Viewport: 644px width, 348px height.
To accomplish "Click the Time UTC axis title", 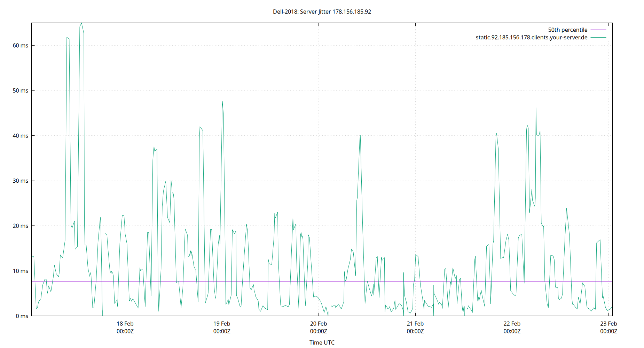I will tap(321, 342).
